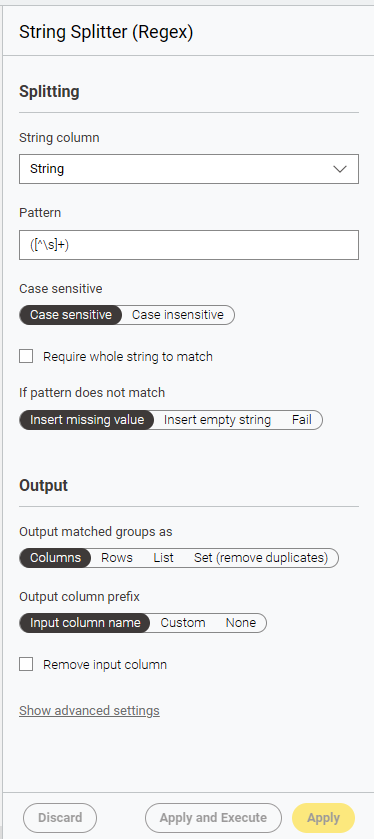Screen dimensions: 374x839
Task: Check the Remove input column box
Action: [x=26, y=665]
